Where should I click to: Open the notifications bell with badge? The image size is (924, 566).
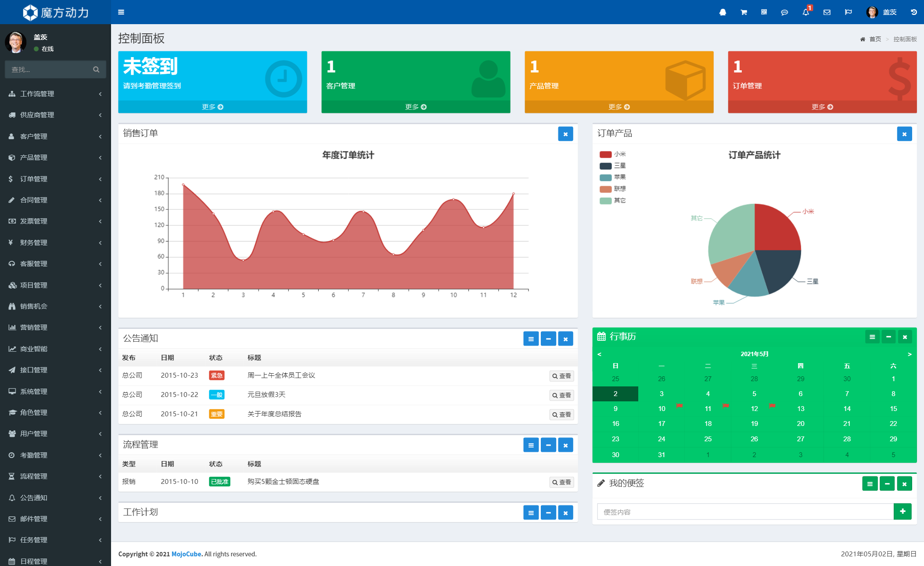[x=806, y=12]
